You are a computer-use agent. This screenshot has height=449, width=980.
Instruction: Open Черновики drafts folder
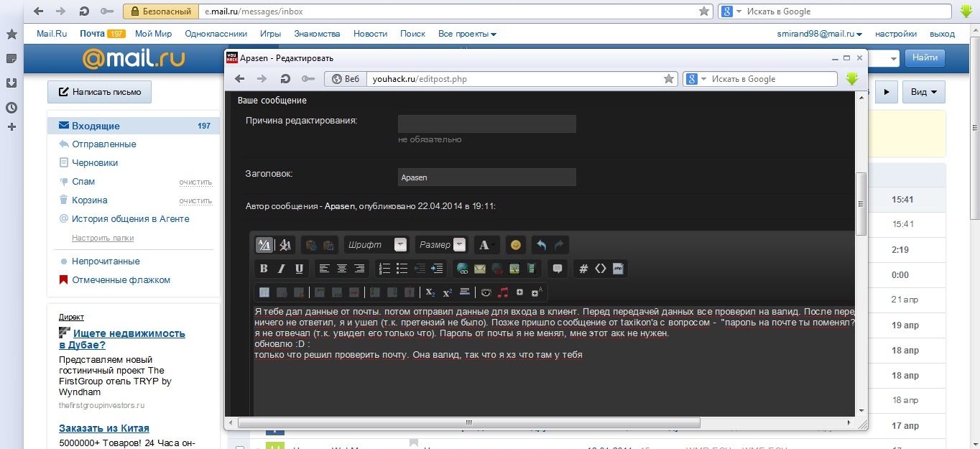point(95,163)
